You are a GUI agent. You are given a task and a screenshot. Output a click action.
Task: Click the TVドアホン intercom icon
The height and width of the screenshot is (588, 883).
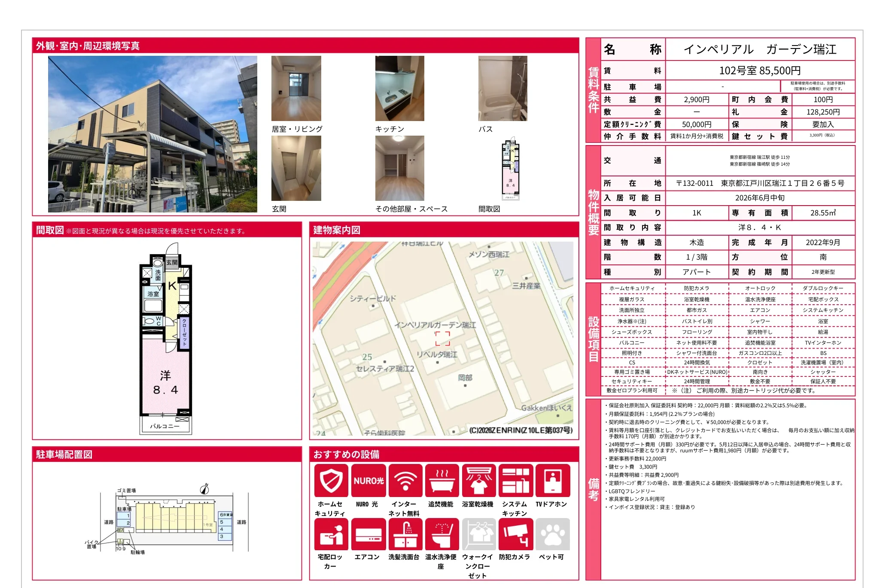[552, 481]
